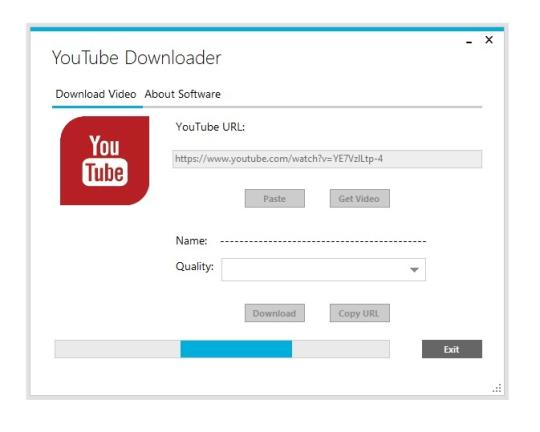Close the YouTube Downloader window
Viewport: 540px width, 432px height.
(489, 40)
